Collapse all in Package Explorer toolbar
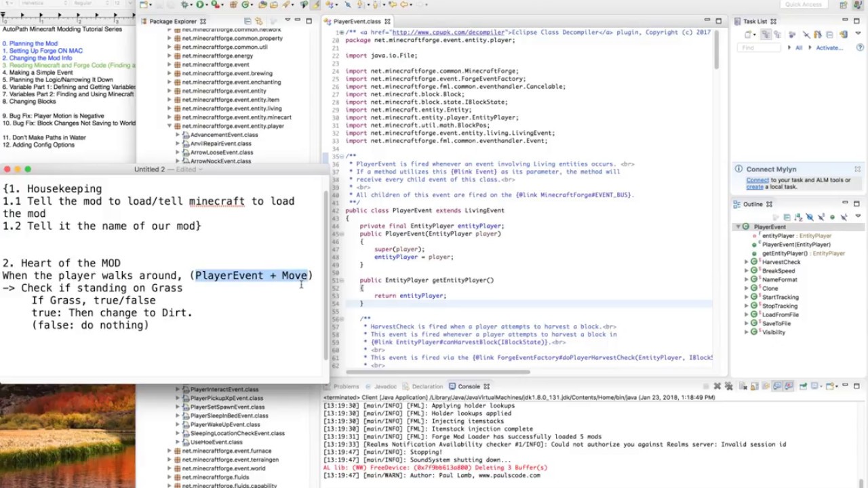This screenshot has width=868, height=488. coord(248,21)
